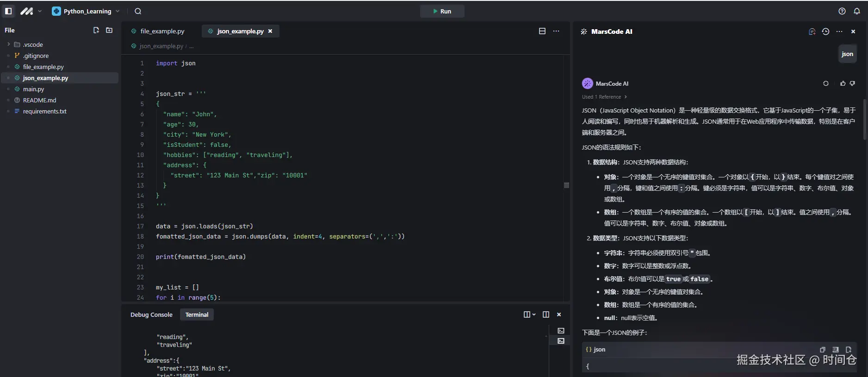
Task: Open main.py in file explorer
Action: pos(33,89)
